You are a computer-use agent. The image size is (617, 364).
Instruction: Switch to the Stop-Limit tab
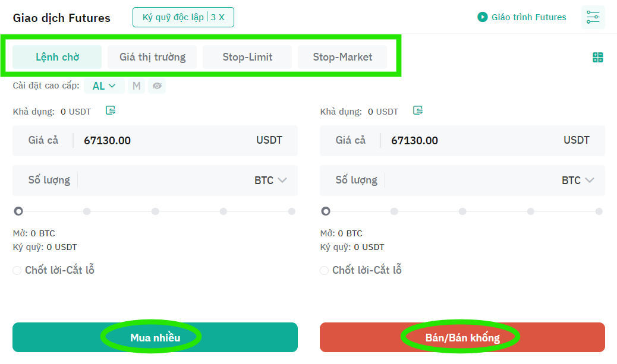click(247, 57)
